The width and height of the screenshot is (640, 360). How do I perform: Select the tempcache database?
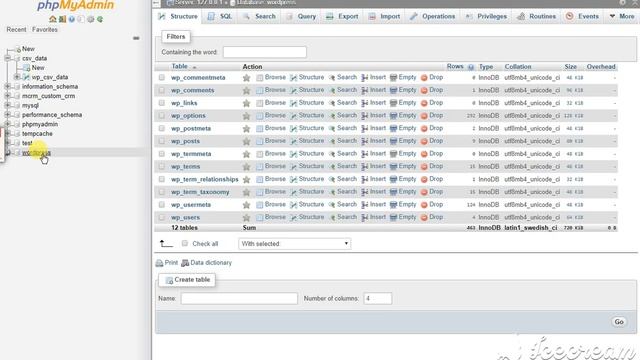coord(37,133)
